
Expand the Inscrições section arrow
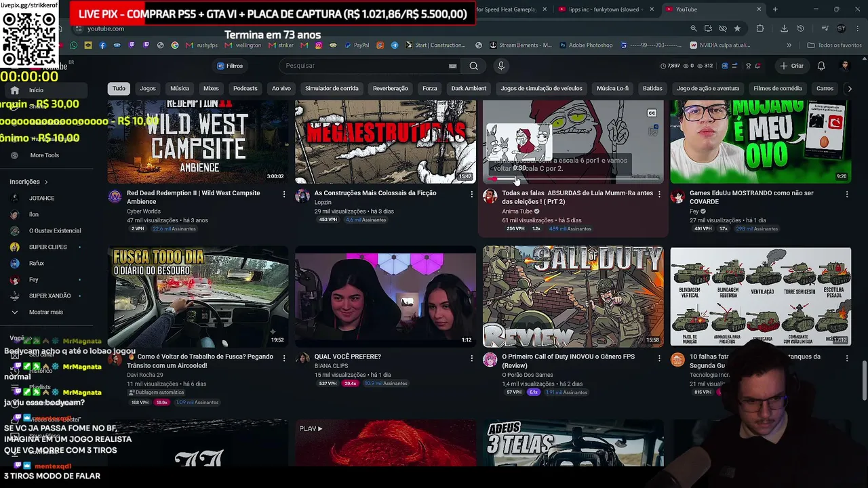tap(46, 182)
